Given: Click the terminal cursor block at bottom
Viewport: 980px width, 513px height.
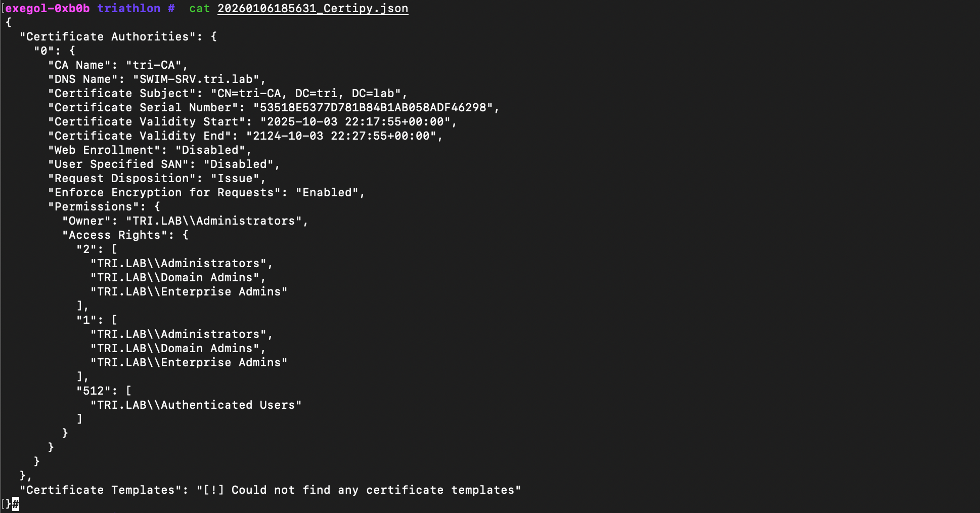Looking at the screenshot, I should tap(16, 503).
